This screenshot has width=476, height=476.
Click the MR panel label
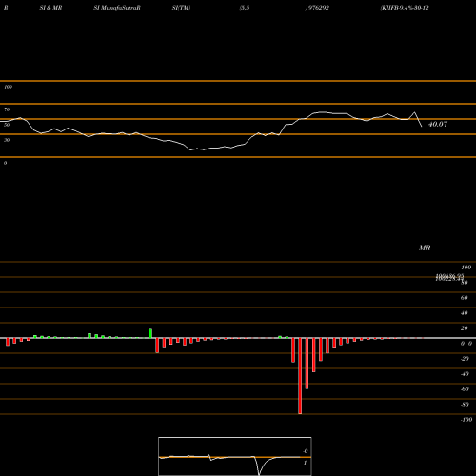point(425,248)
